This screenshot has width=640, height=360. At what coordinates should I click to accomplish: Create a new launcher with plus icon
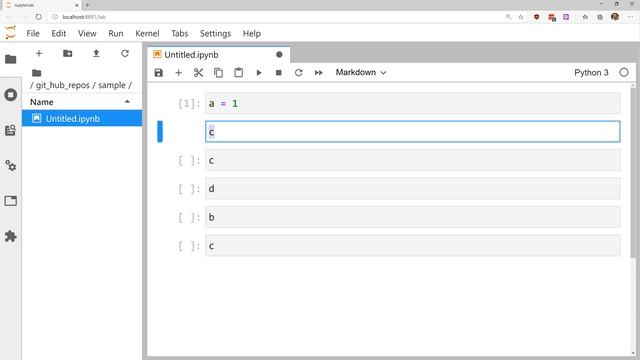tap(39, 53)
